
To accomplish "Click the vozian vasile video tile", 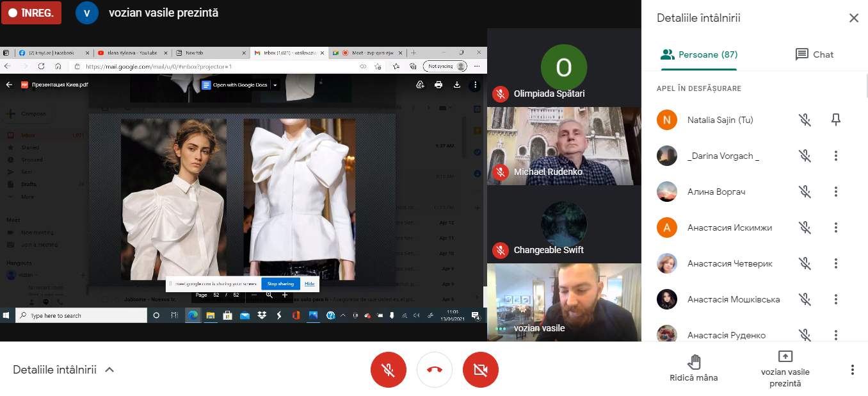I will (564, 302).
